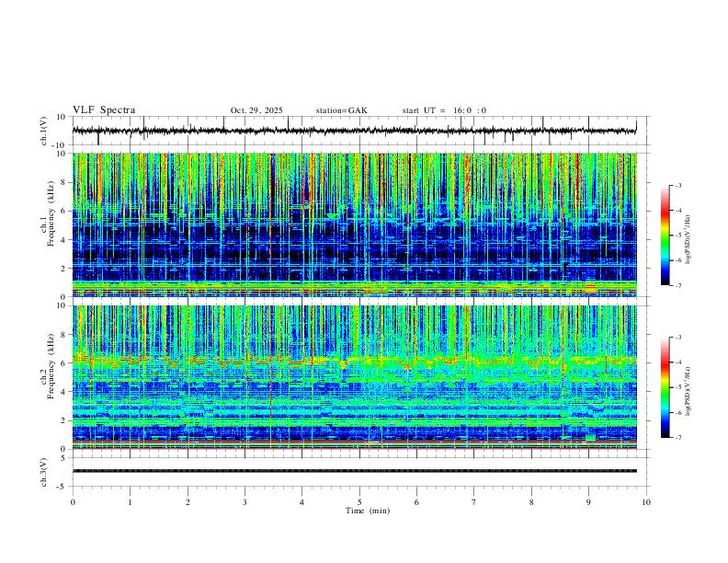Click the "-5" tick on ch.3(V) axis
728x563 pixels.
(62, 487)
